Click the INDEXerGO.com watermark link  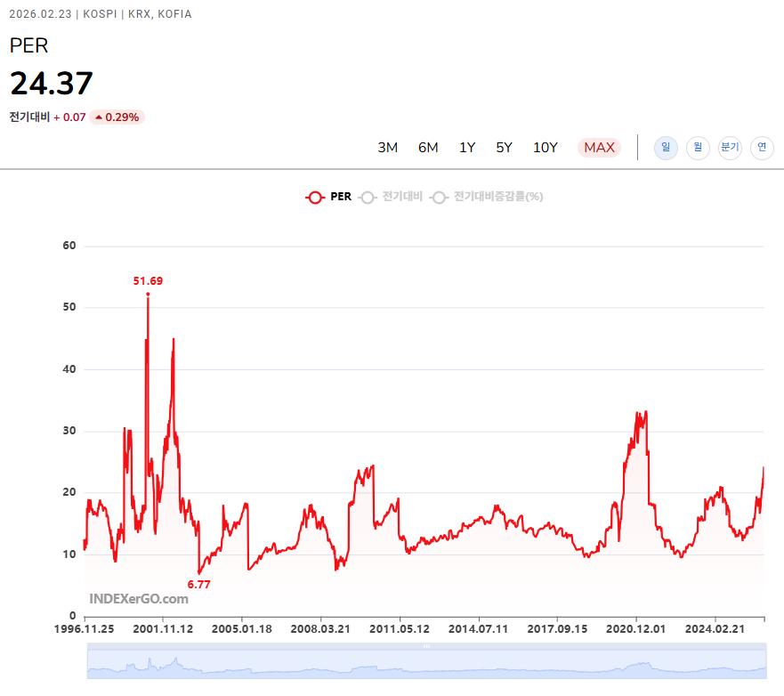coord(138,598)
